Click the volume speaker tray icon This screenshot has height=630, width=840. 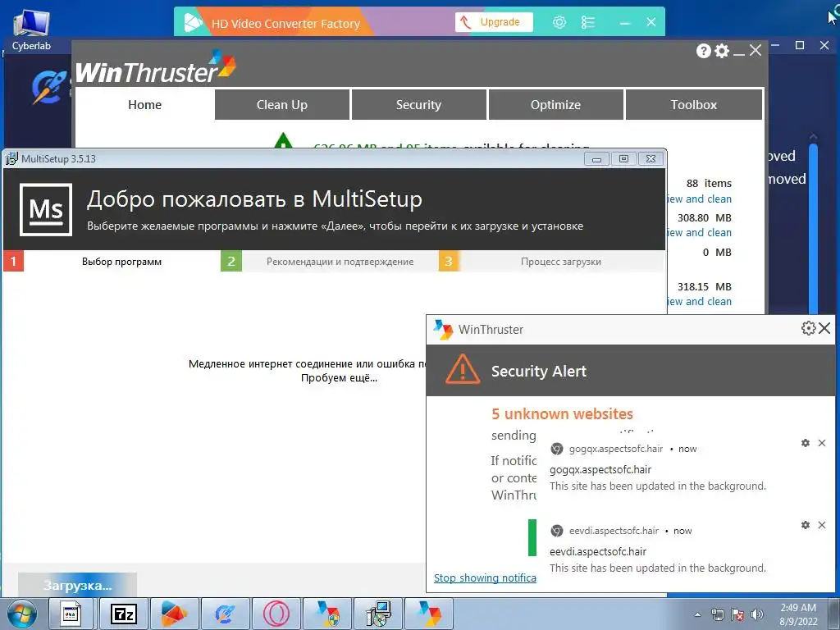tap(757, 614)
